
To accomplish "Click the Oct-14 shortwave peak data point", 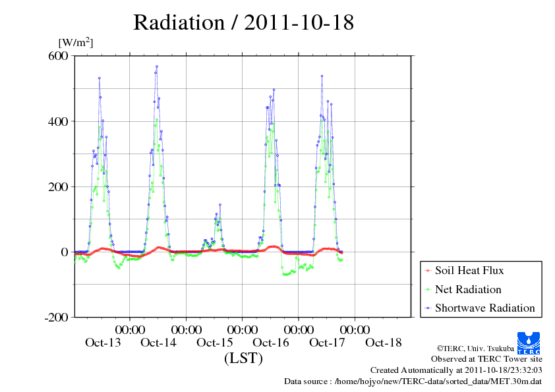I will tap(157, 67).
